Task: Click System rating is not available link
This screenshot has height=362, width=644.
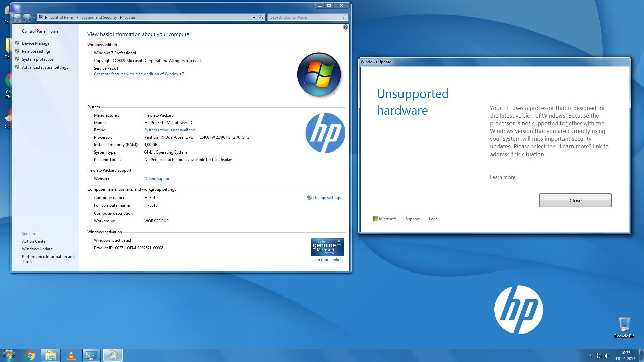Action: pos(170,130)
